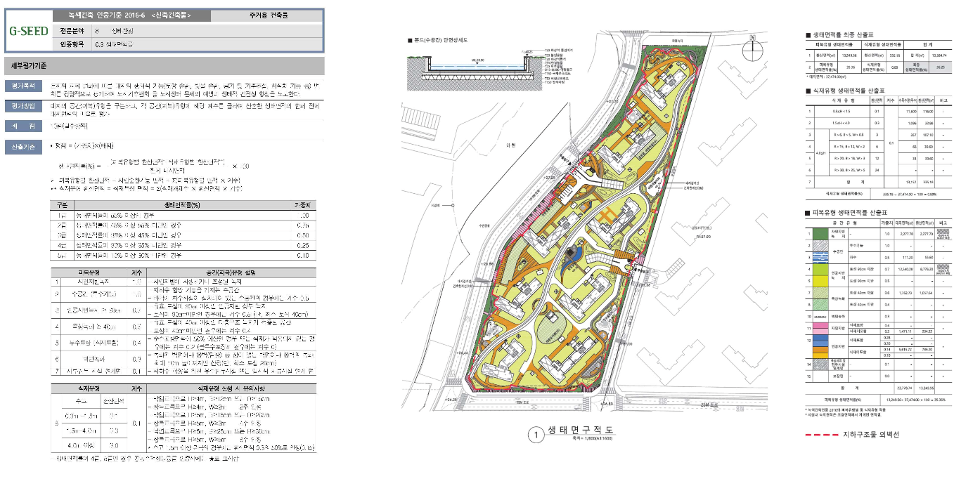Click the '인증항목' label cell
Image resolution: width=980 pixels, height=486 pixels.
72,44
